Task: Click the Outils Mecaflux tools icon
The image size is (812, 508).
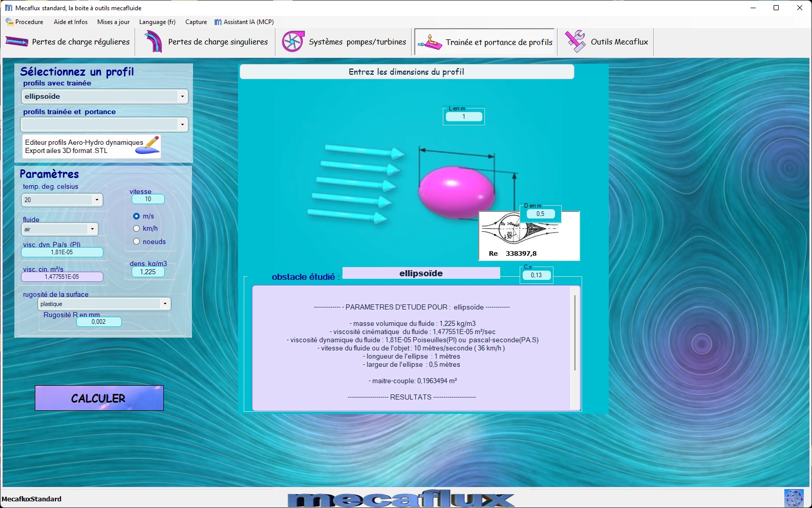Action: coord(575,41)
